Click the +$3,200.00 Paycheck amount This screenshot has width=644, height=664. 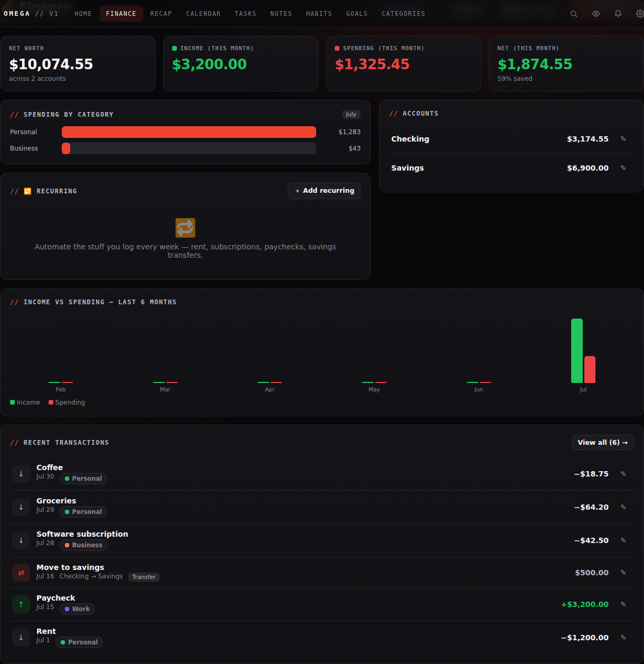point(584,604)
